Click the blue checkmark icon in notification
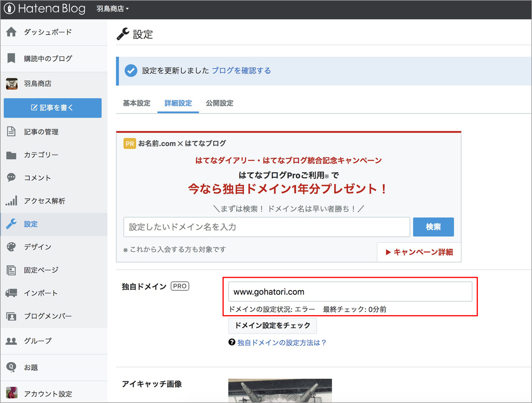This screenshot has height=403, width=532. (x=131, y=71)
